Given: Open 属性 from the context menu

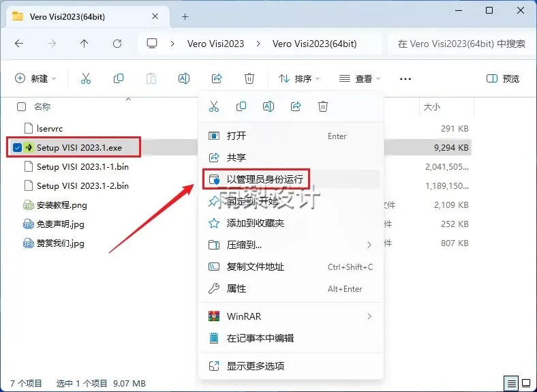Looking at the screenshot, I should pos(291,288).
